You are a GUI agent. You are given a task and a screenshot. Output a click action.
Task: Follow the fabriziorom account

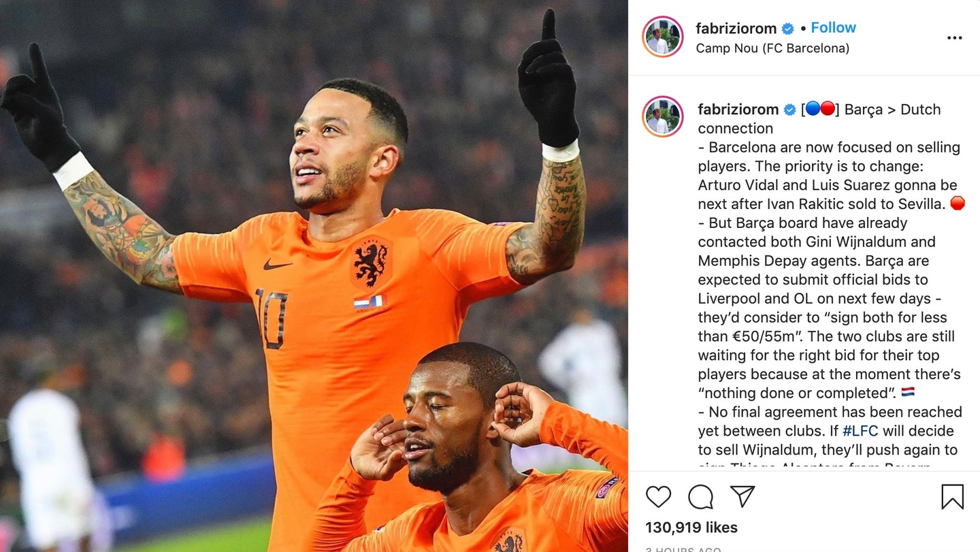point(833,28)
